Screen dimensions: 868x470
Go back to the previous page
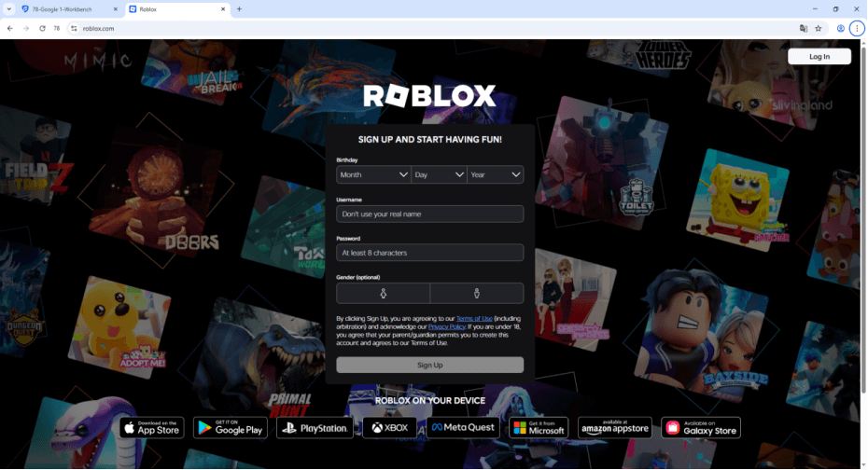tap(10, 28)
